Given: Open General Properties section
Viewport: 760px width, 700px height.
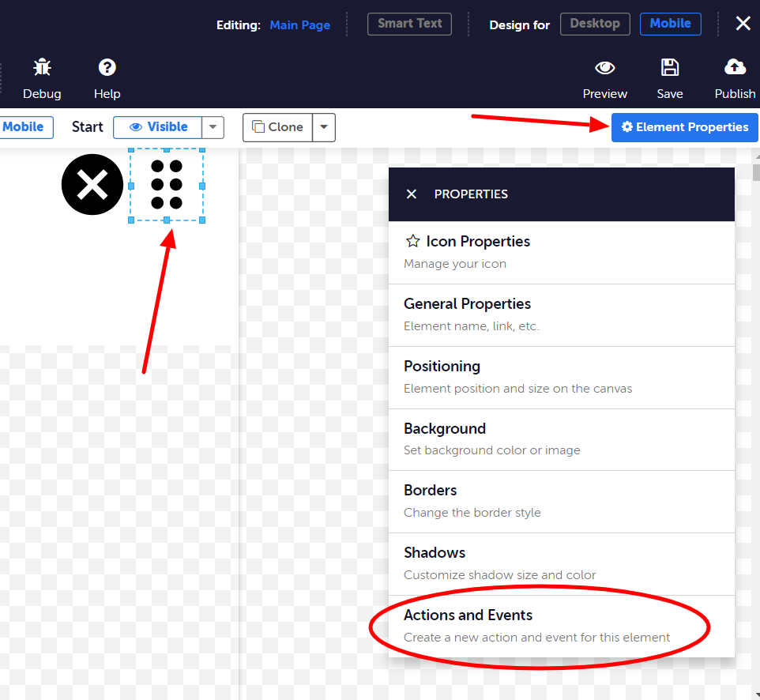Looking at the screenshot, I should click(x=562, y=315).
